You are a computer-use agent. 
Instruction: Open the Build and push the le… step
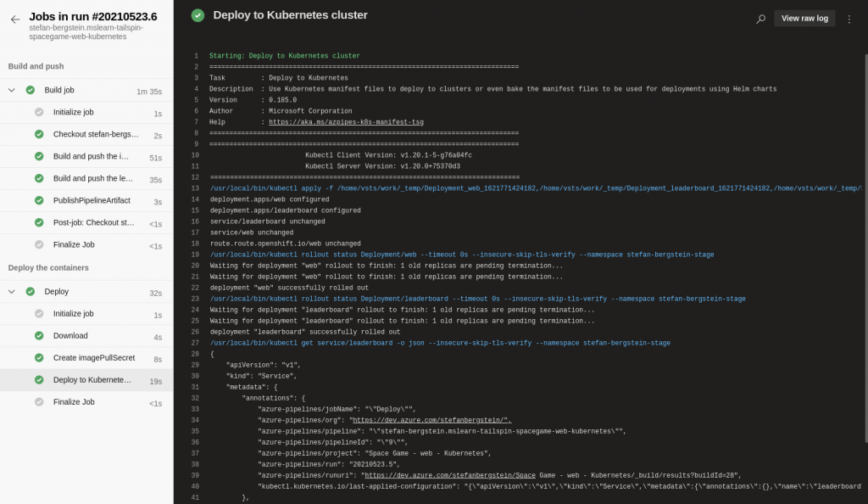click(86, 179)
